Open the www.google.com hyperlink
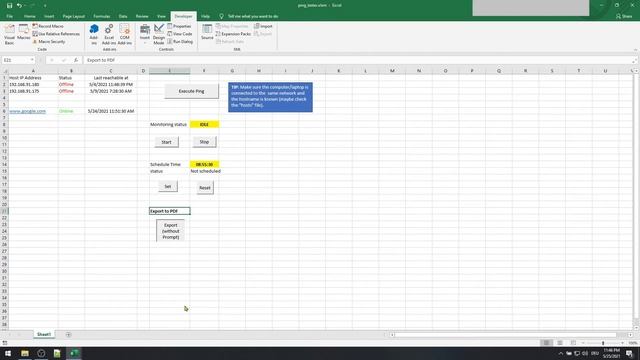The height and width of the screenshot is (360, 640). click(27, 111)
